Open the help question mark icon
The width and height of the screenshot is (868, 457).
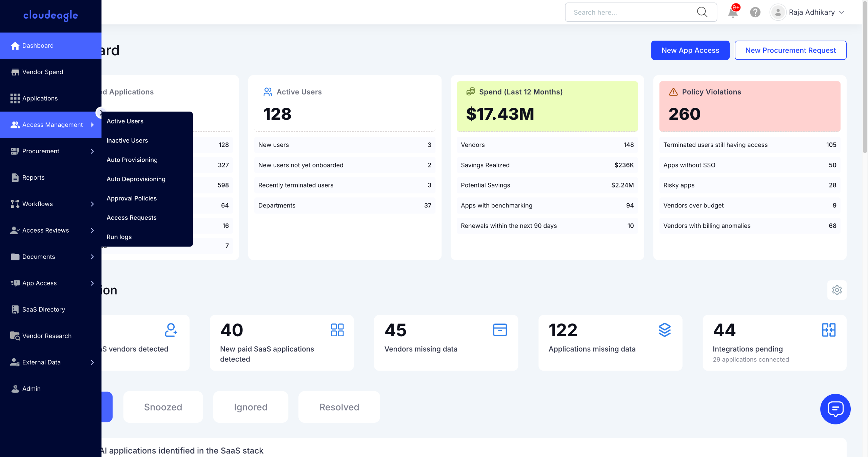(x=755, y=13)
